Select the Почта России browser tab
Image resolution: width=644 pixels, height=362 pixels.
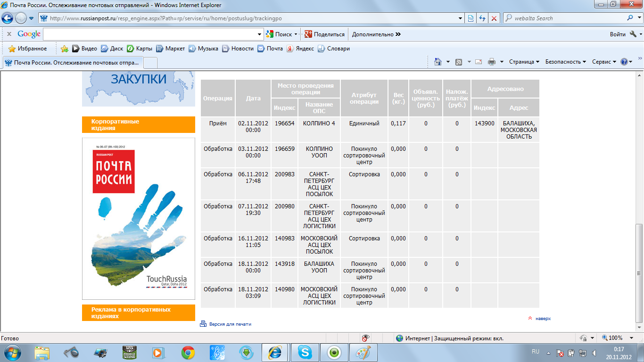click(73, 63)
